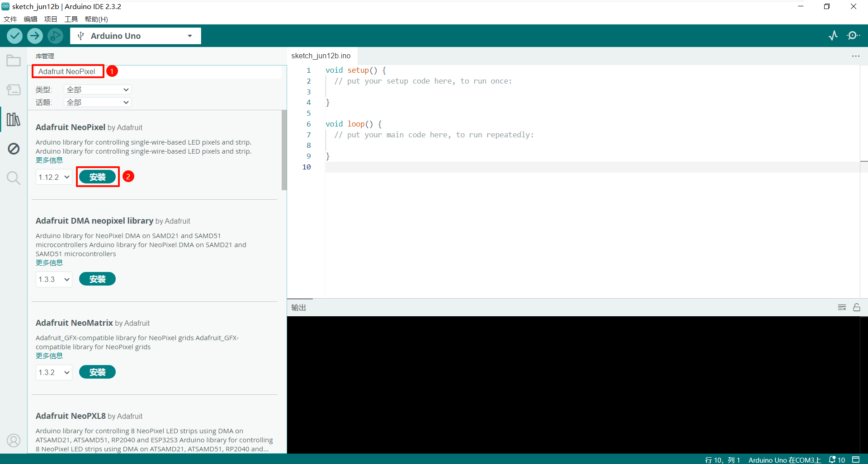Viewport: 868px width, 464px height.
Task: Click the Adafruit NeoPXL8 library title
Action: 71,416
